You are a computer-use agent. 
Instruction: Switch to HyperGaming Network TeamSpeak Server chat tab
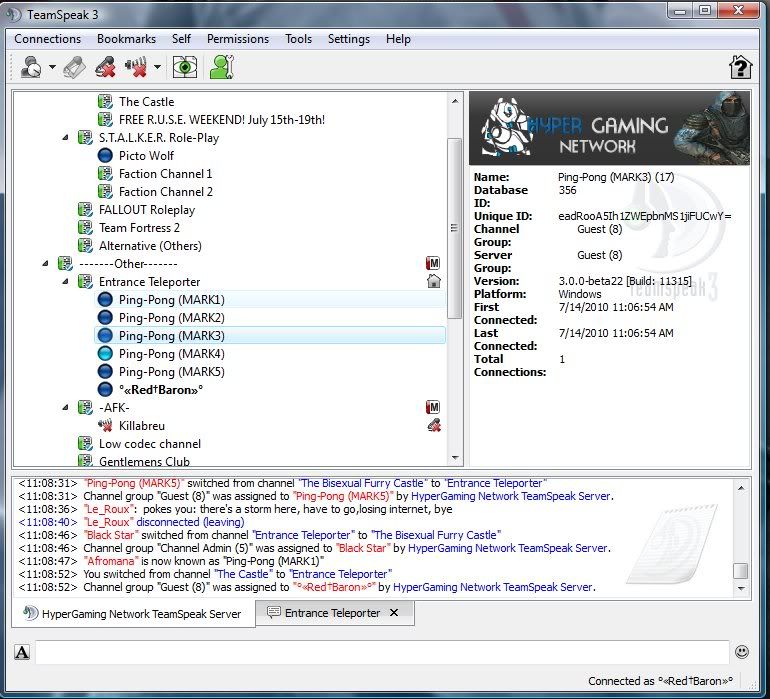133,614
